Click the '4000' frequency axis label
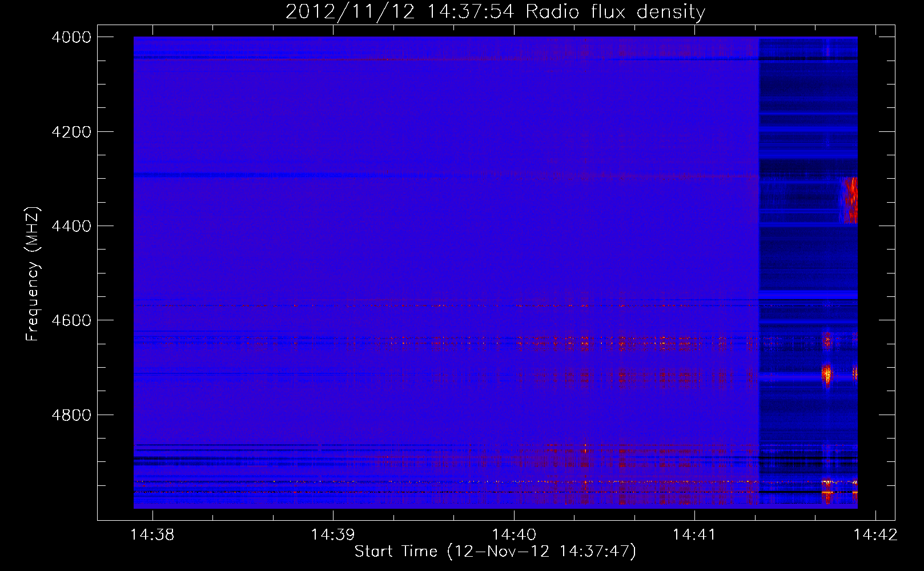Screen dimensions: 924x571 [x=71, y=37]
